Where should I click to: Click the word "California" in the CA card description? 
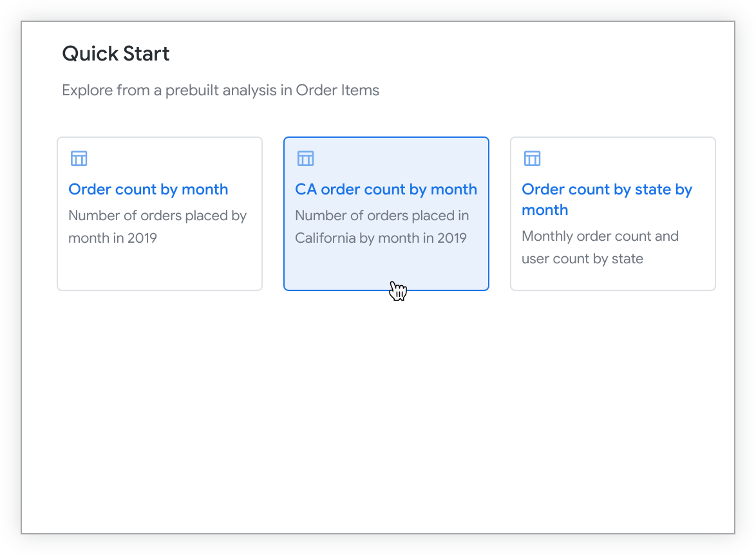[x=325, y=238]
